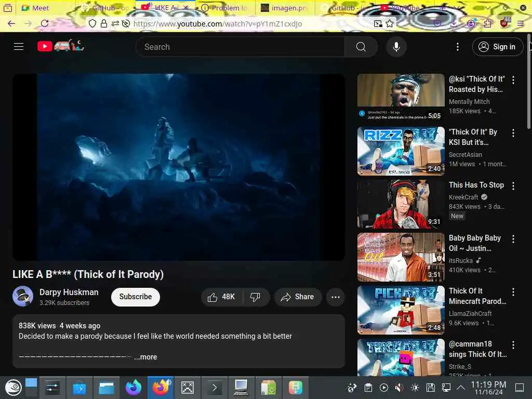
Task: Open options for This Has To Stop video
Action: (513, 186)
